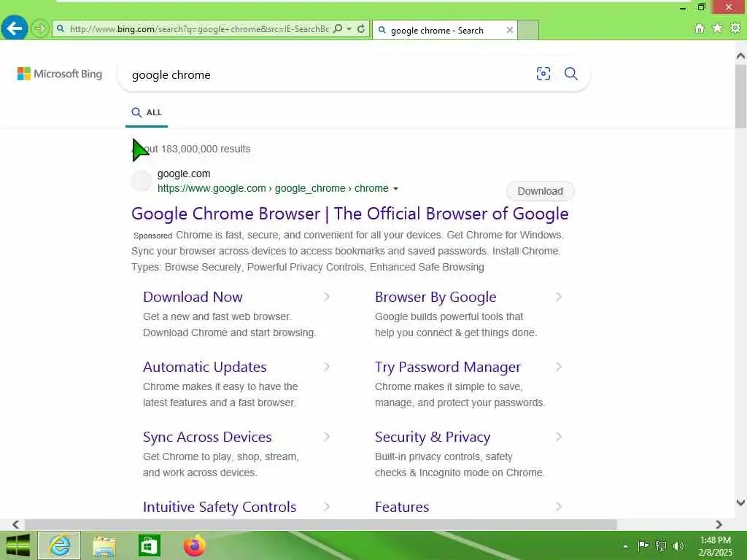Open File Explorer from the taskbar
This screenshot has width=747, height=560.
click(x=104, y=546)
